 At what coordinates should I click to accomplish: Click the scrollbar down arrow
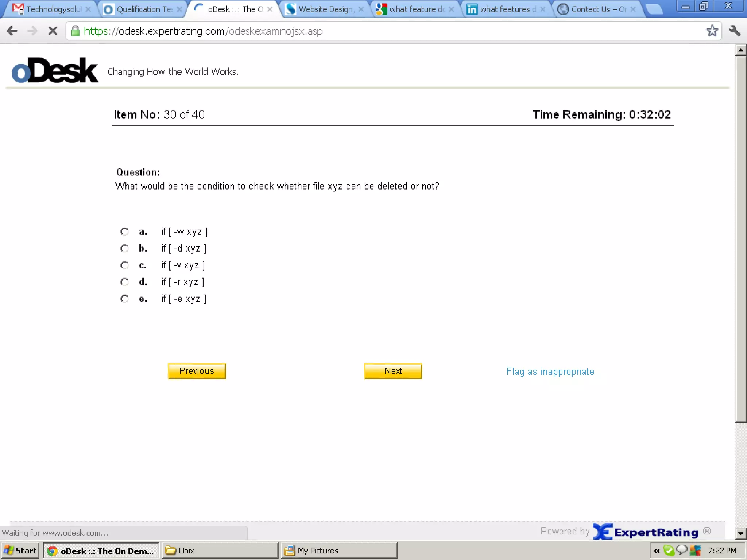(x=741, y=533)
